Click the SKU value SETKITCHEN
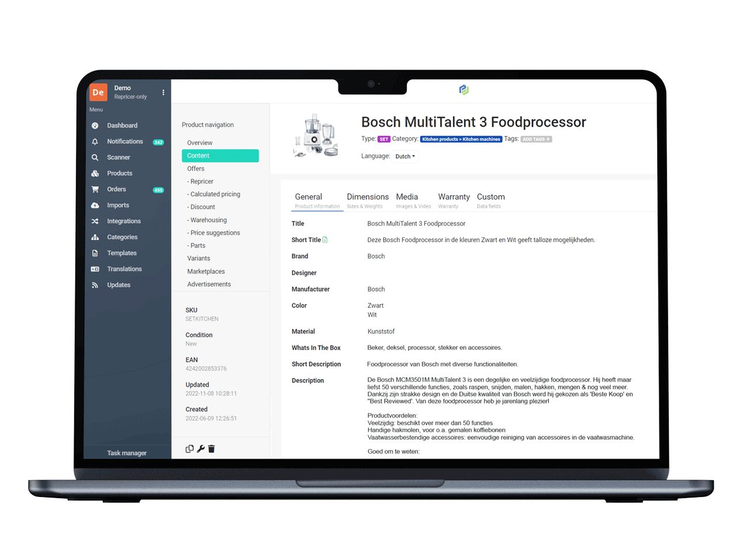 point(202,319)
